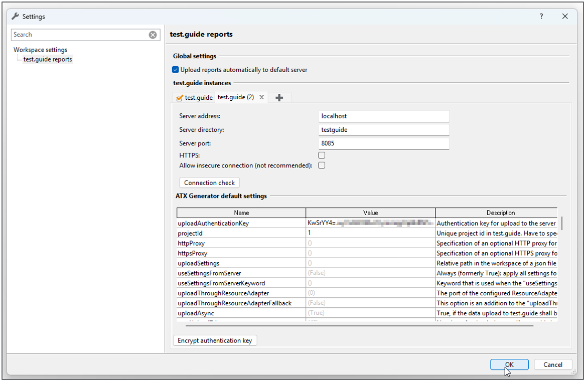The width and height of the screenshot is (588, 385).
Task: Select the projectId row name
Action: [241, 234]
